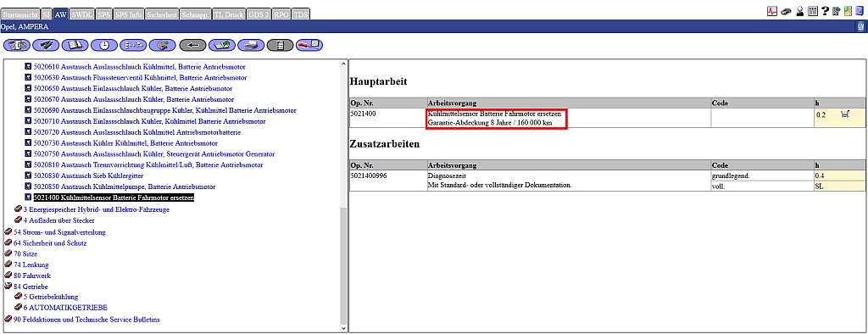Image resolution: width=868 pixels, height=334 pixels.
Task: Click the vehicle and VIN selection toolbar button
Action: pyautogui.click(x=17, y=46)
